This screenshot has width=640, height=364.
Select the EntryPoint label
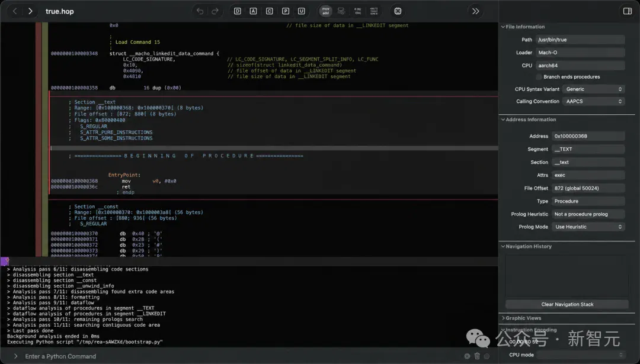[x=124, y=175]
